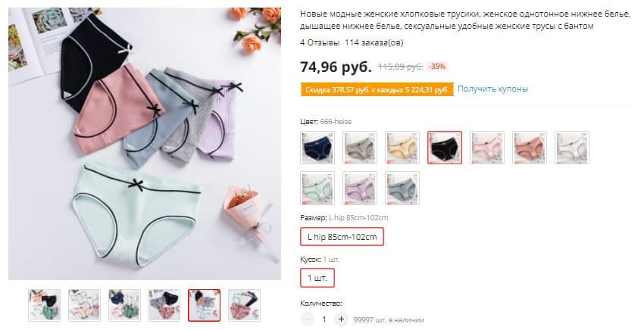The height and width of the screenshot is (330, 644).
Task: Select the 1 шт. piece option
Action: 317,278
